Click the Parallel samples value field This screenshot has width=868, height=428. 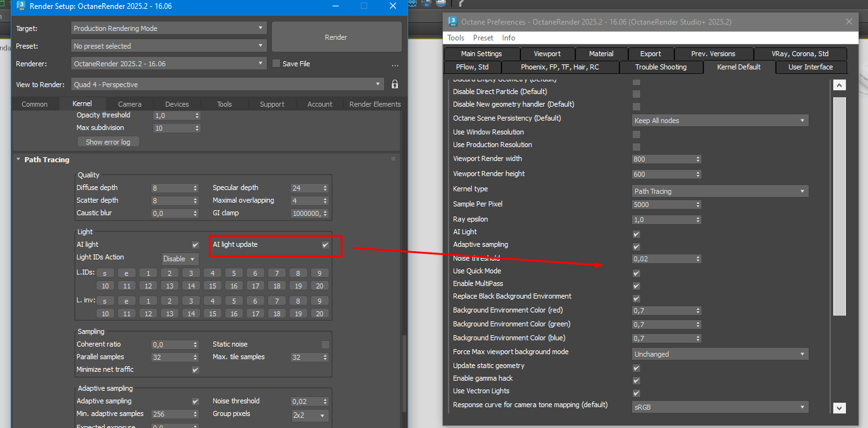172,357
